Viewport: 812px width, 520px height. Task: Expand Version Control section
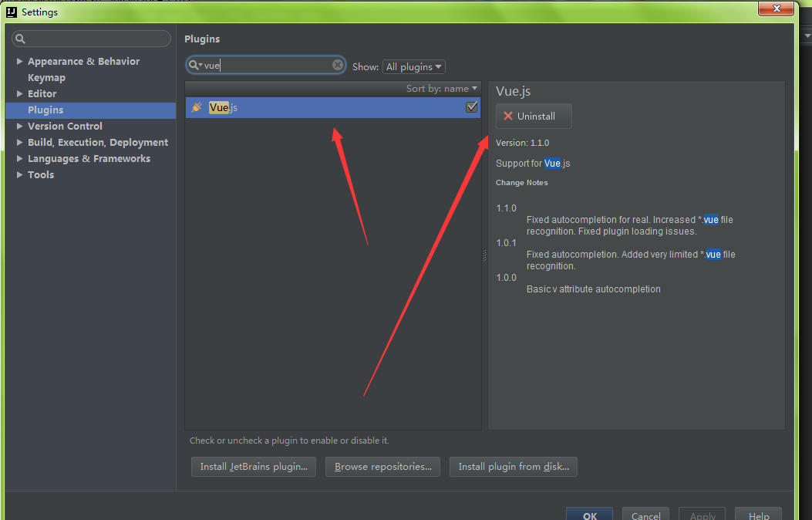[19, 126]
